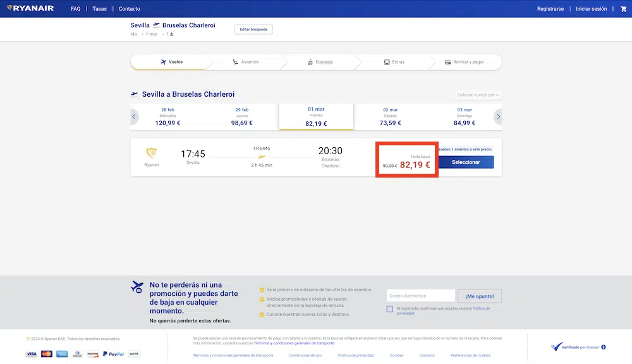Open Contacto in the top navigation

pyautogui.click(x=130, y=8)
